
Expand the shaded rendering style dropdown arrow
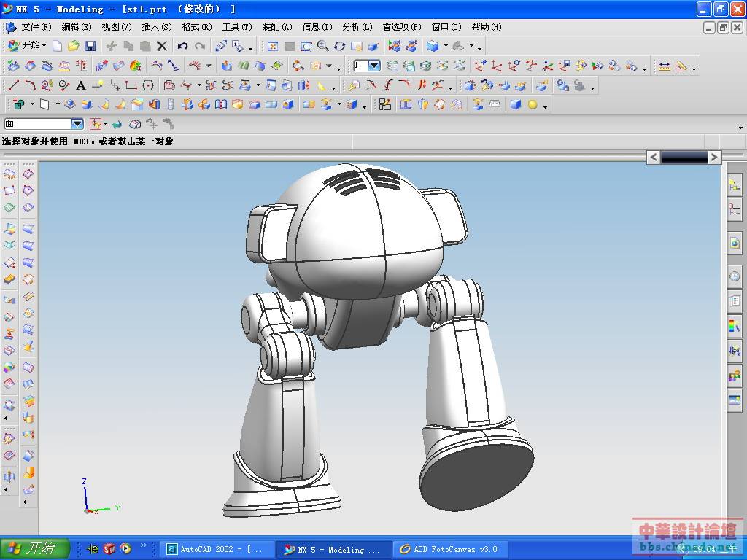pos(446,47)
